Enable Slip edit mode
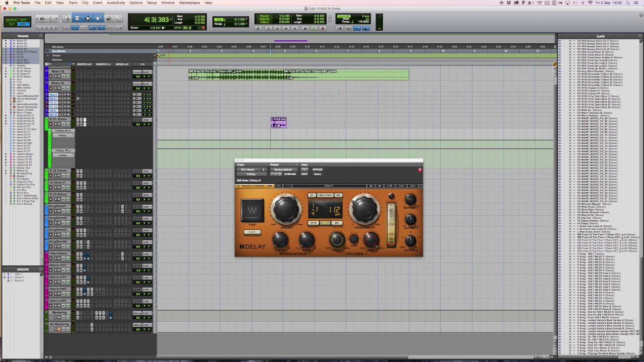644x362 pixels. (11, 24)
